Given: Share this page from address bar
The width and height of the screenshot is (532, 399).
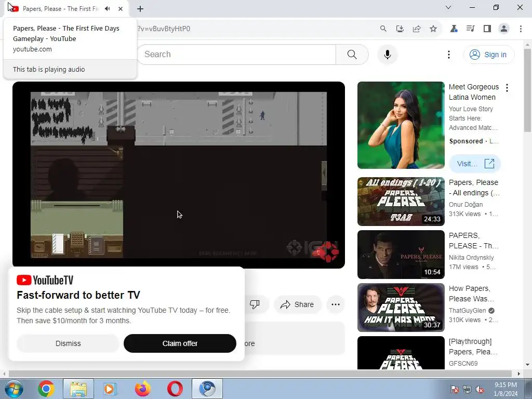Looking at the screenshot, I should point(416,29).
